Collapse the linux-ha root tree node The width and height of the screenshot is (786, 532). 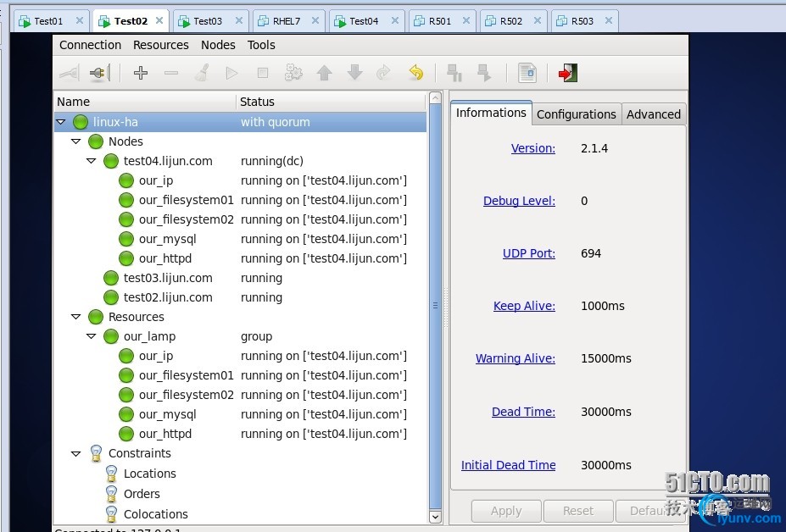click(x=61, y=122)
